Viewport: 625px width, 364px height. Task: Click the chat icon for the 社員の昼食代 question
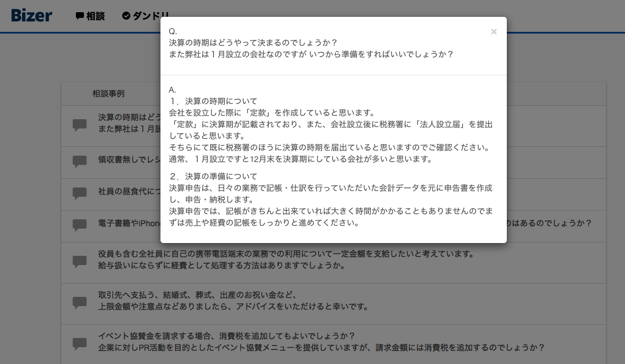click(x=80, y=193)
